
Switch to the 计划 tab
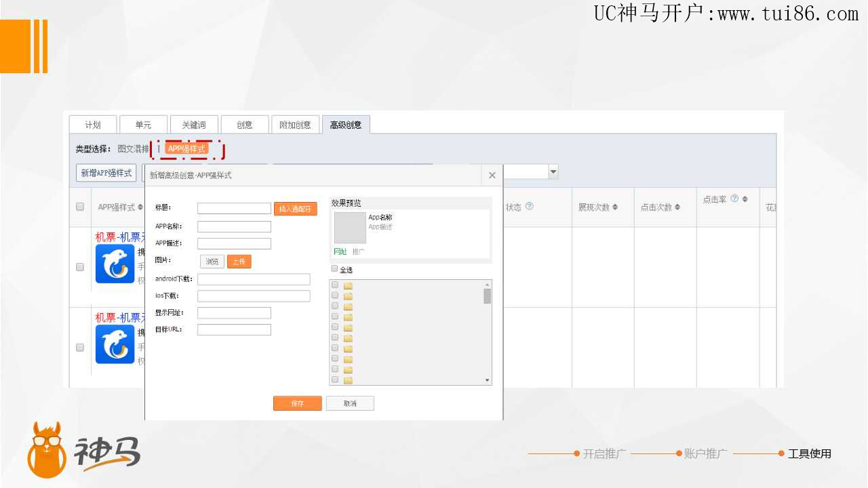point(93,125)
